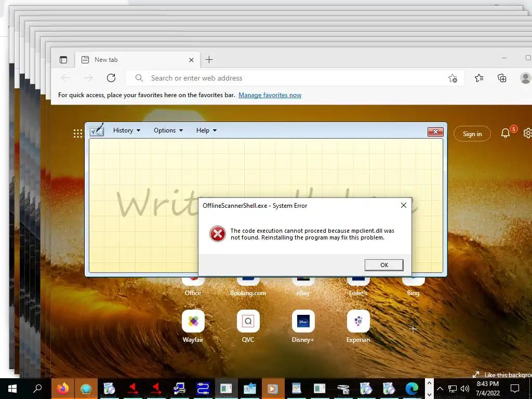Screen dimensions: 532x399
Task: Open a new tab with plus button
Action: click(x=209, y=60)
